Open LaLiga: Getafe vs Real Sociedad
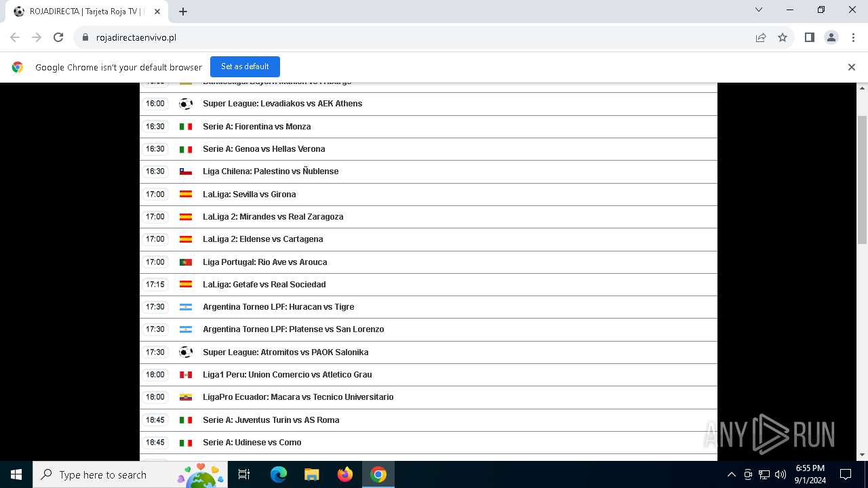868x488 pixels. (x=429, y=285)
